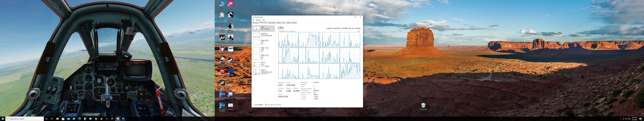Open Microsoft Edge from the taskbar

79,119
